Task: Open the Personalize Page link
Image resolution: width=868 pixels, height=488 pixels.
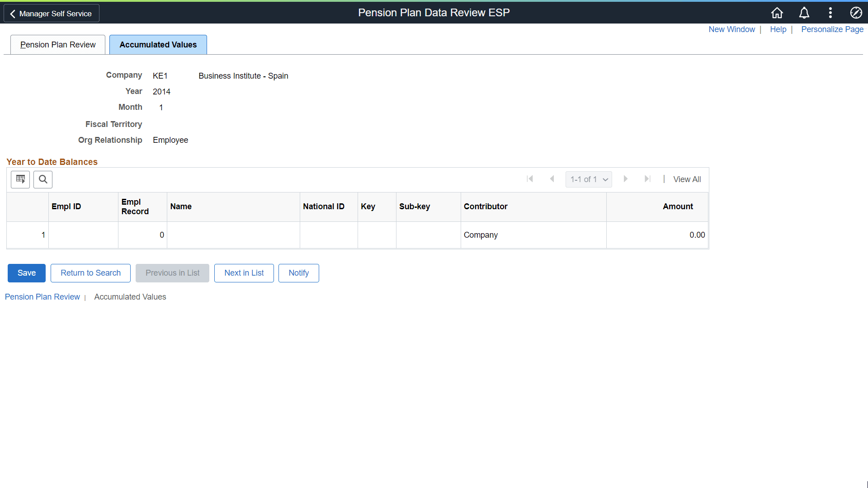Action: (x=832, y=29)
